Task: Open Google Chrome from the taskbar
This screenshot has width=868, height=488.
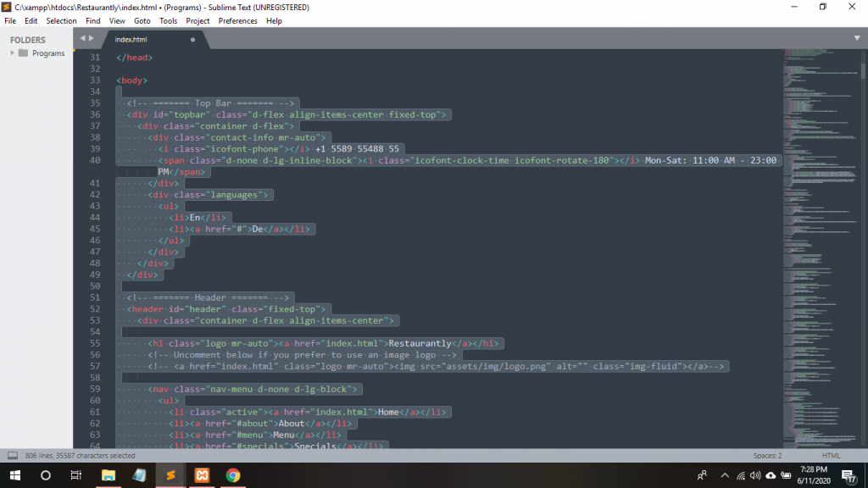Action: (233, 475)
